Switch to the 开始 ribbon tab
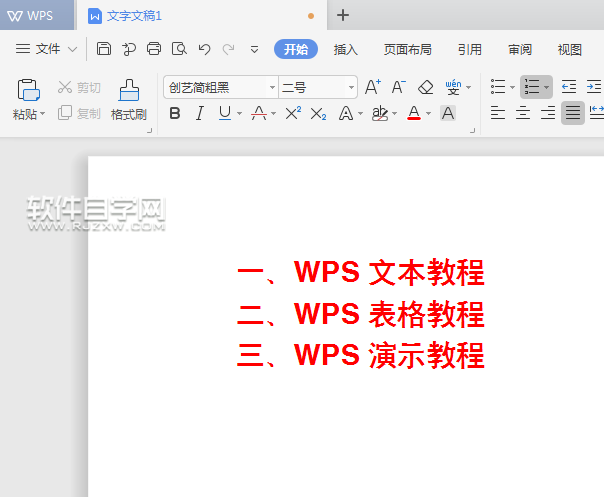The image size is (604, 497). pyautogui.click(x=296, y=49)
